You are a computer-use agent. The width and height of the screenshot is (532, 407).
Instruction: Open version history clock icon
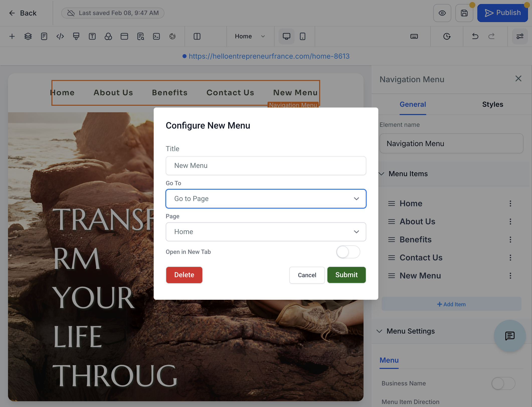point(447,36)
